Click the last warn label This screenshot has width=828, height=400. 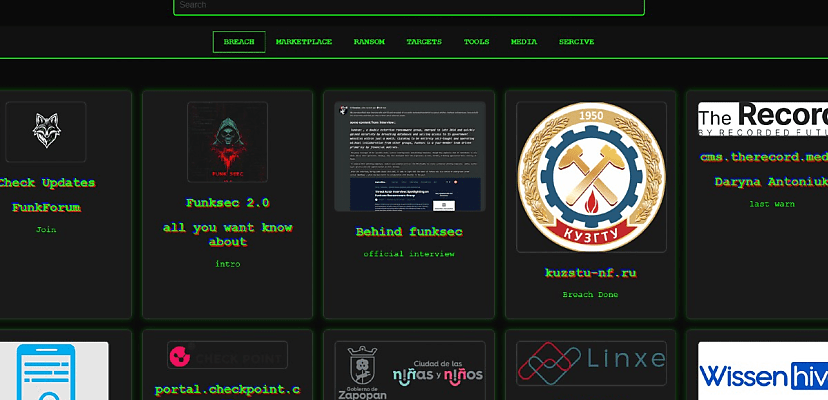[771, 204]
